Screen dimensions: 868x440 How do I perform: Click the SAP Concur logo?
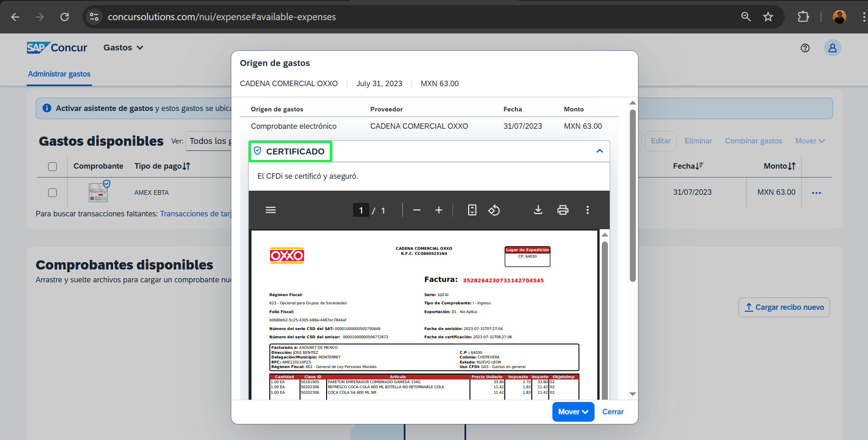click(57, 48)
